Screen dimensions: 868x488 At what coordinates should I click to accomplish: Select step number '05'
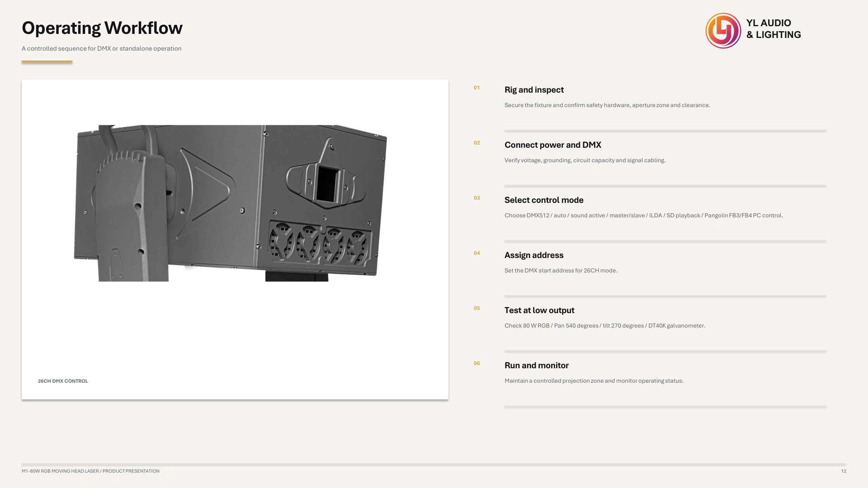click(477, 308)
